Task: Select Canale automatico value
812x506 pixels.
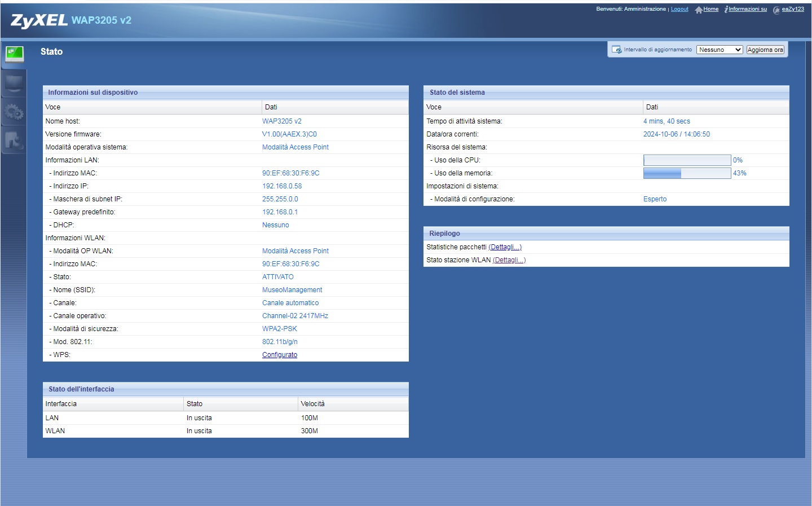Action: 290,303
